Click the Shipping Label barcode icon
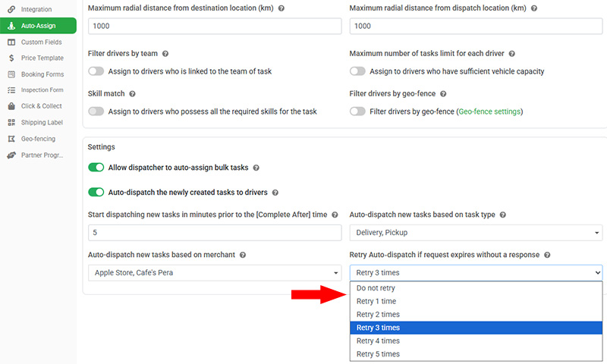The height and width of the screenshot is (364, 607). coord(11,123)
